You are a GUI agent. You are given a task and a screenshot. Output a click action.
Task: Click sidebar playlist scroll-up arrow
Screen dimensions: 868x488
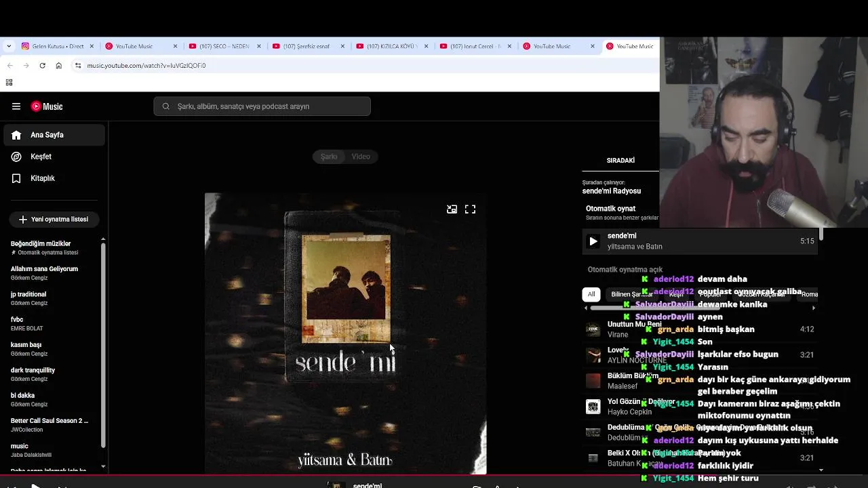103,239
